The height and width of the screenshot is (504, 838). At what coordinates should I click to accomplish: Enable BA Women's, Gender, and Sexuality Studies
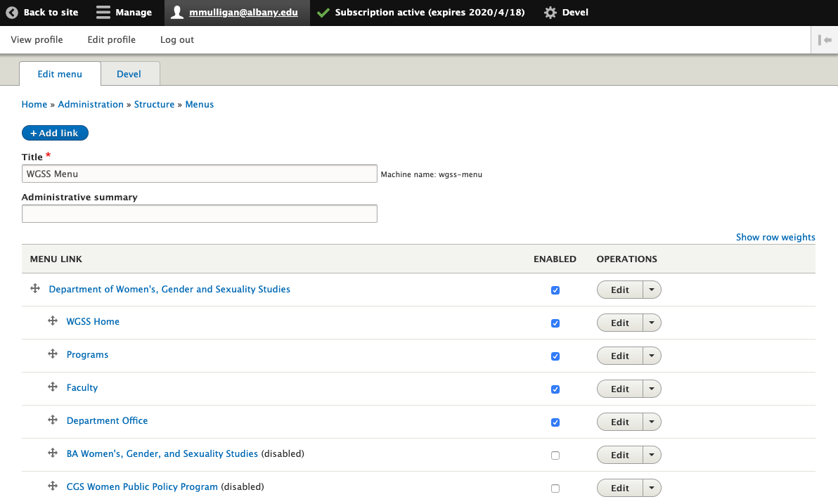tap(555, 455)
